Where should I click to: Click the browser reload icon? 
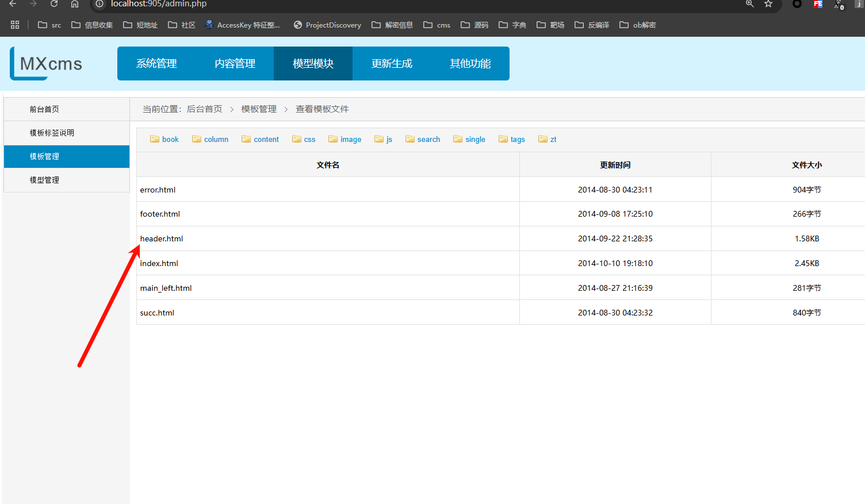click(54, 4)
